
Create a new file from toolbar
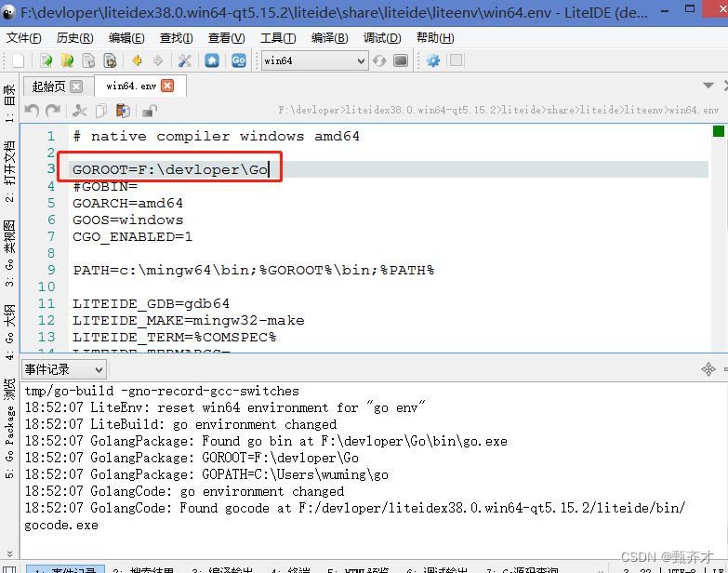(x=18, y=60)
